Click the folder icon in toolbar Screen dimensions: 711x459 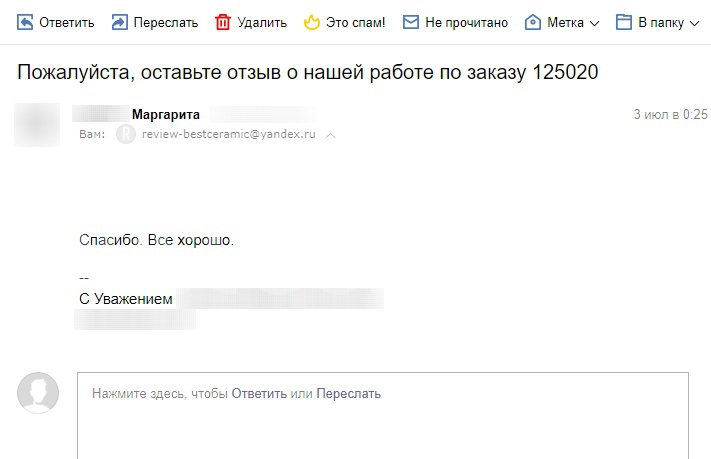pos(624,22)
